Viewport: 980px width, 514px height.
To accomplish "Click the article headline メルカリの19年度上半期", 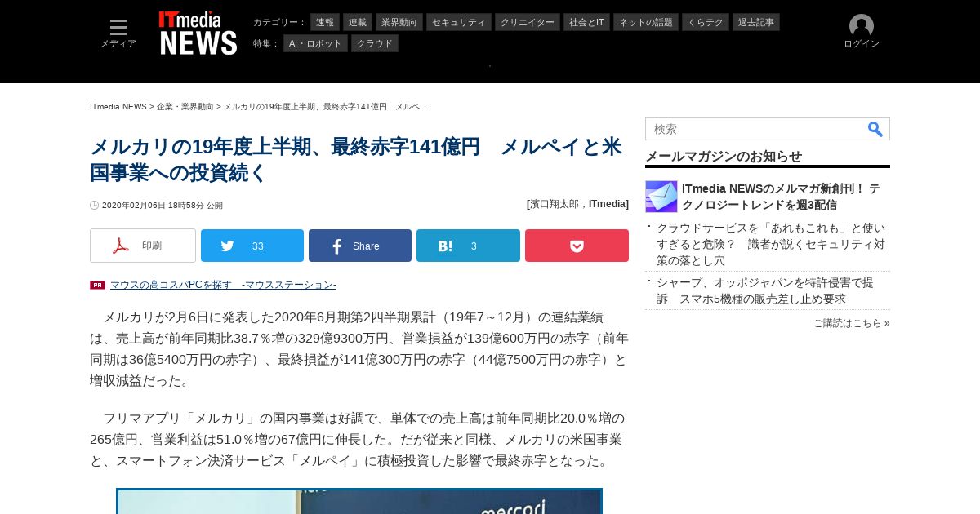I will pyautogui.click(x=355, y=160).
